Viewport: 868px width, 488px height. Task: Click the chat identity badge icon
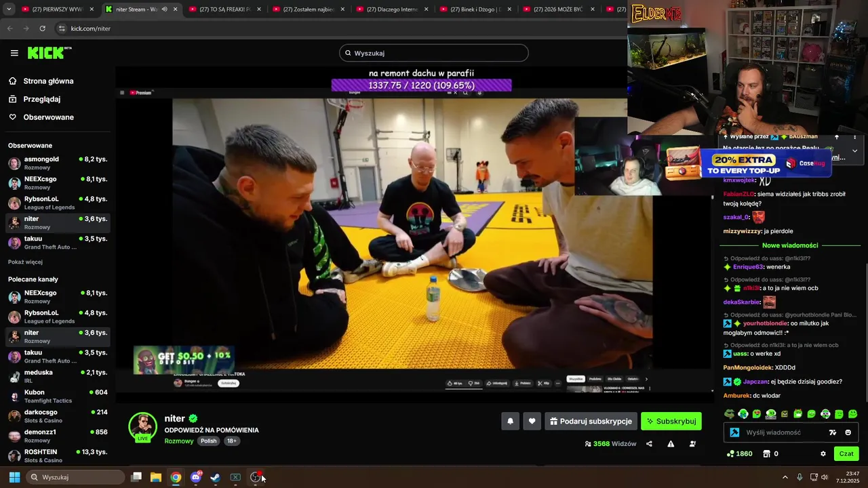(734, 432)
